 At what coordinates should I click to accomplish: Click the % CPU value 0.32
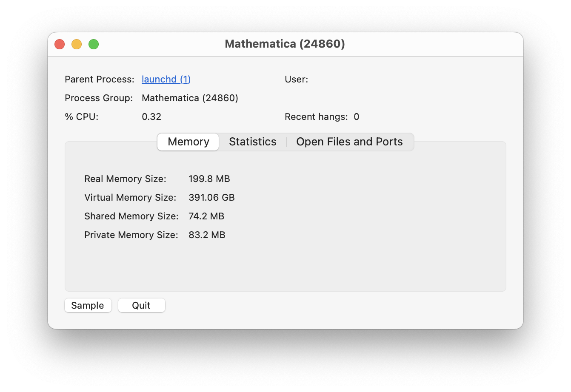tap(151, 117)
